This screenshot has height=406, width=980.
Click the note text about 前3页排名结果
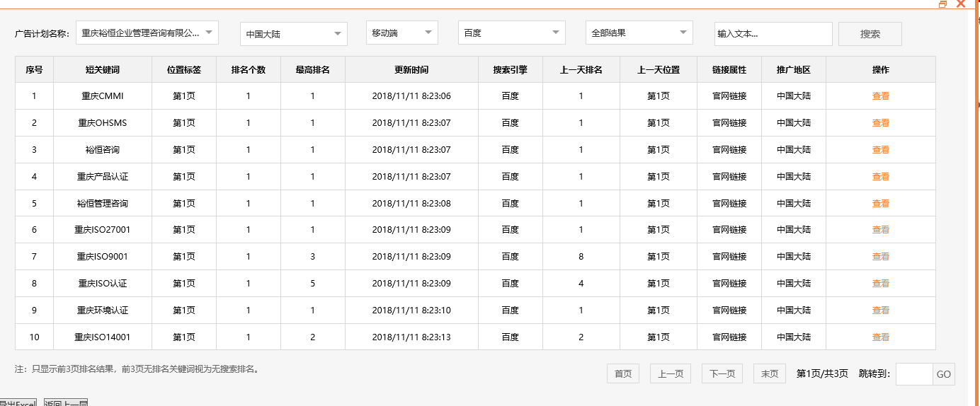coord(137,369)
